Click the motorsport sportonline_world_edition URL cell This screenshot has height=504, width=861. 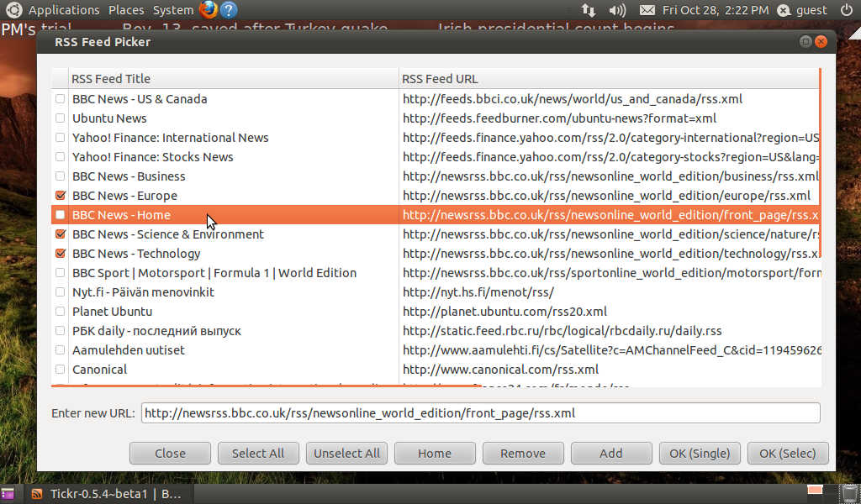pos(611,273)
